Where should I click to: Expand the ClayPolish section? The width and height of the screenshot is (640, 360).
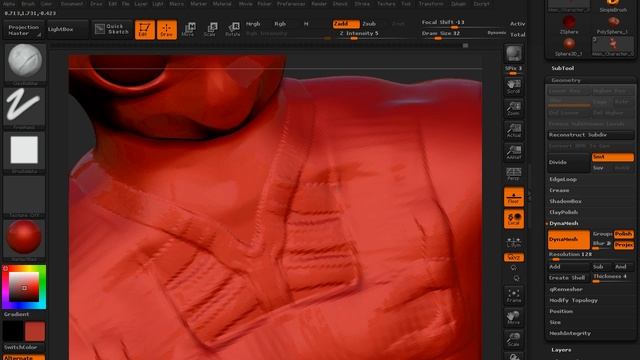(564, 212)
